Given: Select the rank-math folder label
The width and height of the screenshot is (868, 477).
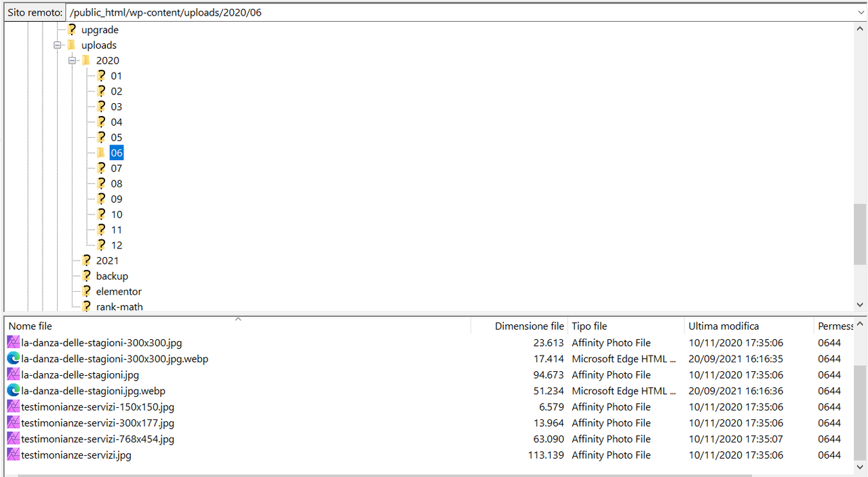Looking at the screenshot, I should click(x=119, y=307).
